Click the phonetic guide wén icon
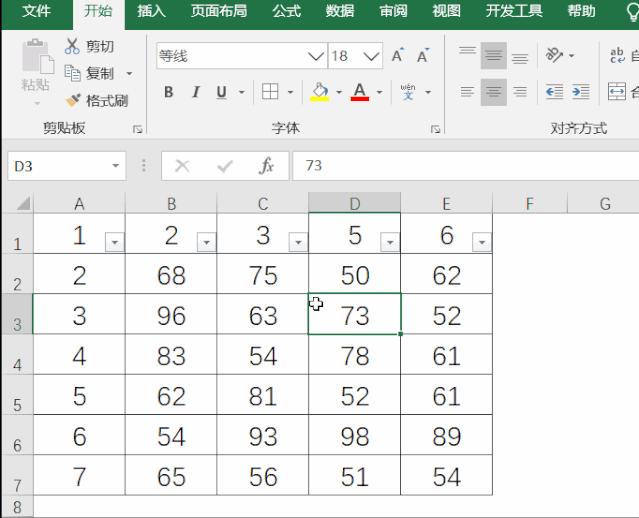Image resolution: width=639 pixels, height=518 pixels. 408,92
